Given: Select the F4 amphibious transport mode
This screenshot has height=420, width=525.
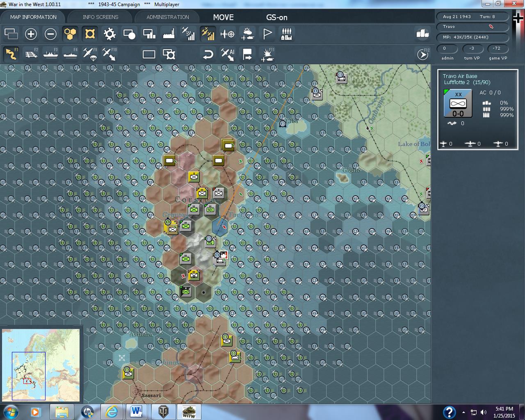Looking at the screenshot, I should tap(70, 54).
